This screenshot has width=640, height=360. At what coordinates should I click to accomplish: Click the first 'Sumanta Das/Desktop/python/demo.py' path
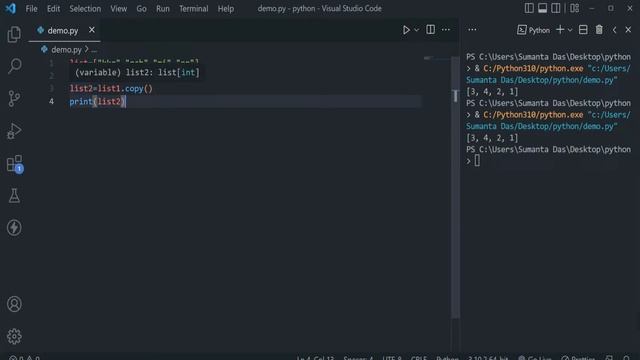(x=541, y=80)
